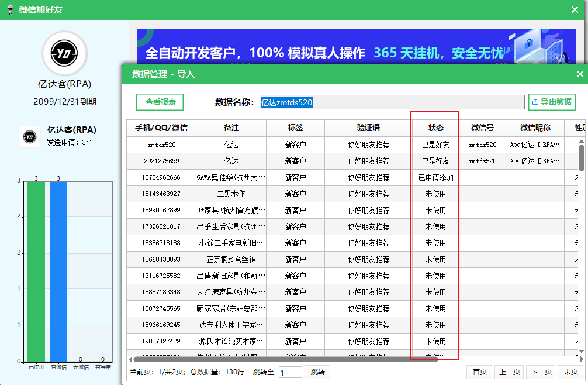
Task: Focus the 数据名称 text field
Action: point(392,102)
